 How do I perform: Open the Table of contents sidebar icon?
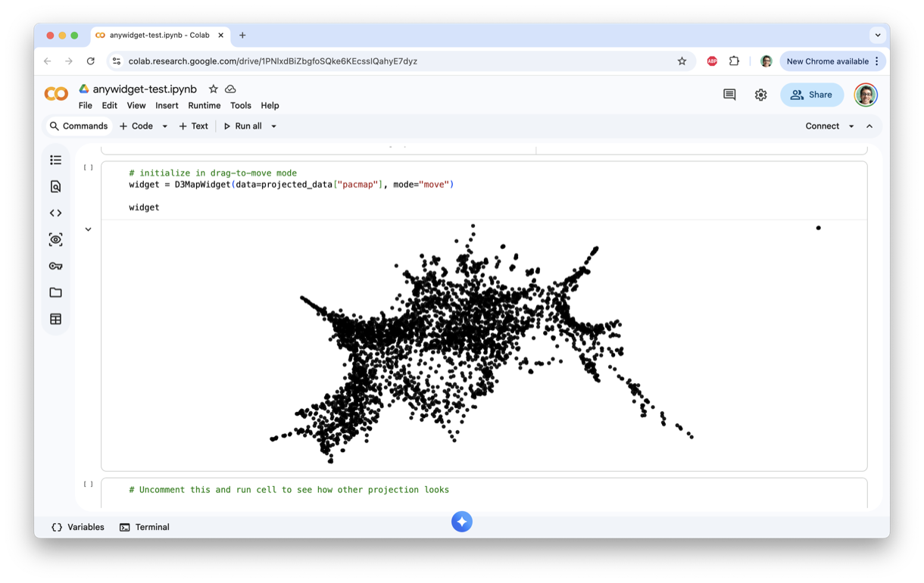click(x=55, y=160)
